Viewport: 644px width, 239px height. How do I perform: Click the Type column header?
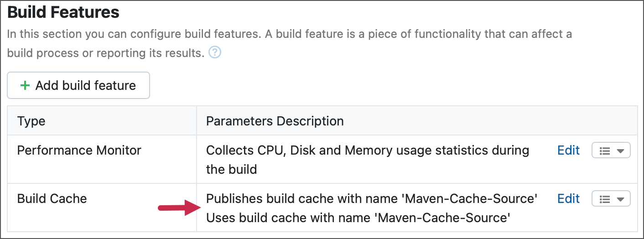coord(31,121)
